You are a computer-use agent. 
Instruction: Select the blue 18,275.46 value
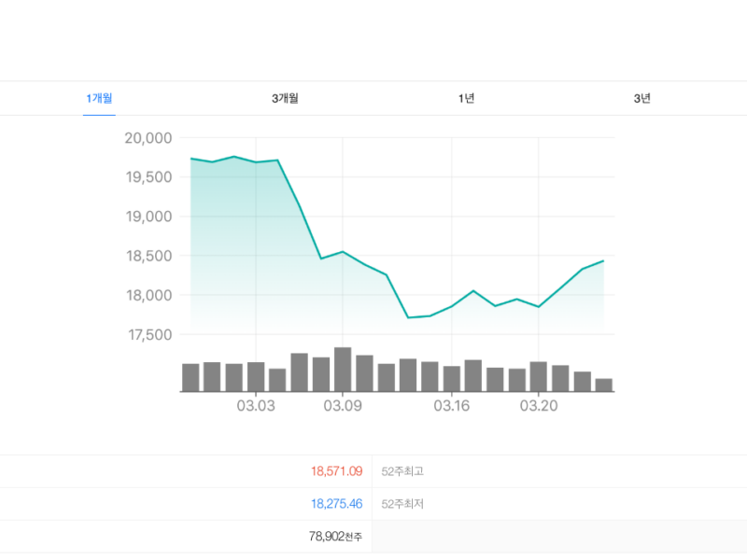pos(336,504)
